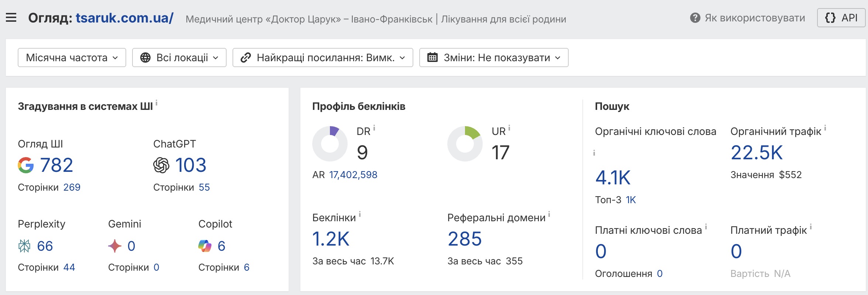Open the 285 referring domains link
The height and width of the screenshot is (295, 868).
coord(465,239)
